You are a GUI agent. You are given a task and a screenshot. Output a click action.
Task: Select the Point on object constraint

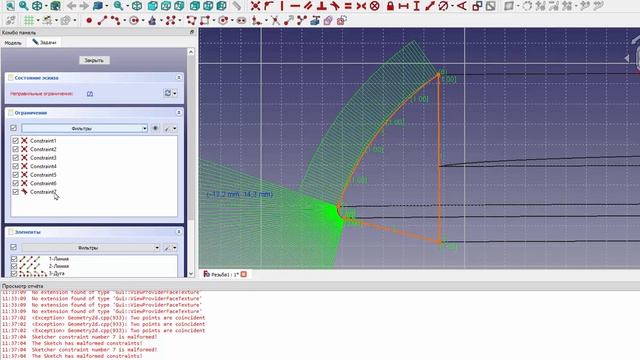pos(268,6)
